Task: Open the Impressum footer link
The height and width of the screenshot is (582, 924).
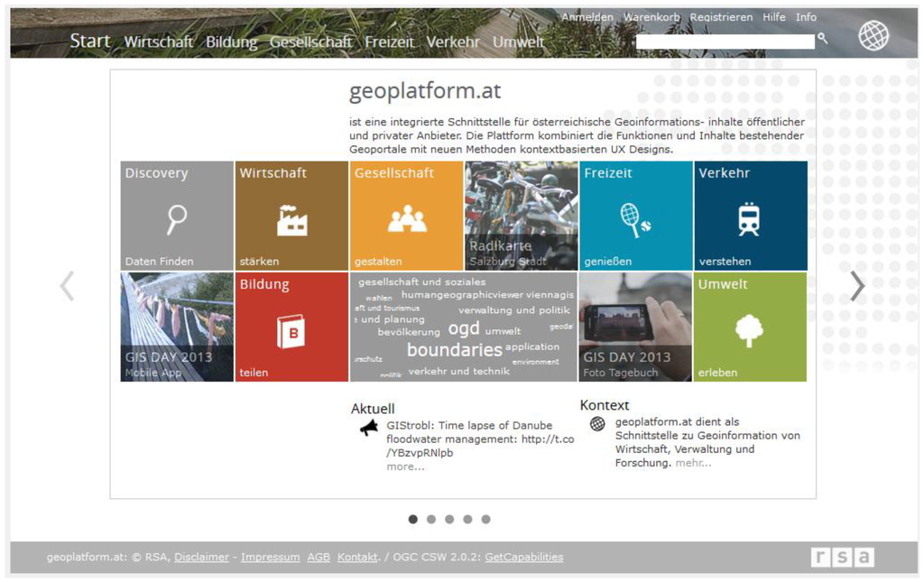Action: pyautogui.click(x=270, y=557)
